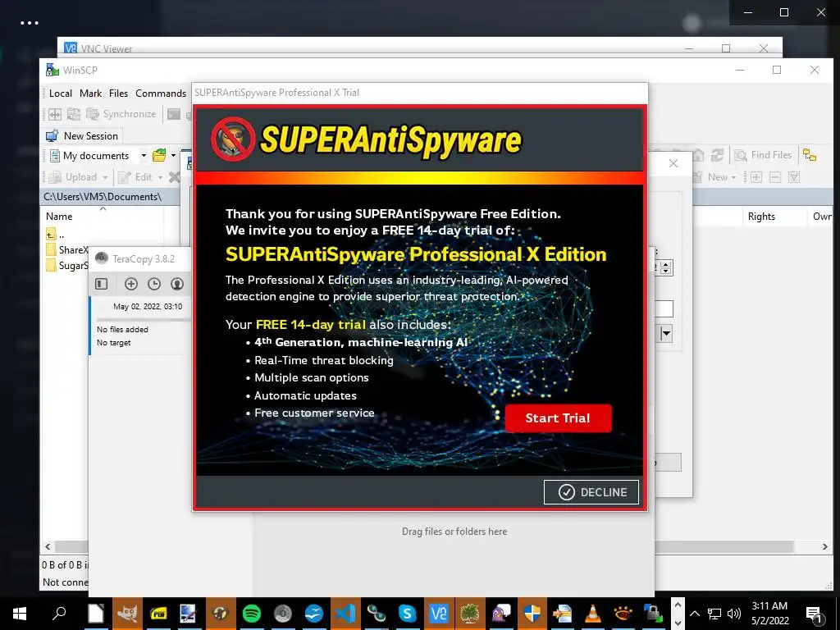This screenshot has width=840, height=630.
Task: Click the unselect files minus icon
Action: pyautogui.click(x=775, y=177)
